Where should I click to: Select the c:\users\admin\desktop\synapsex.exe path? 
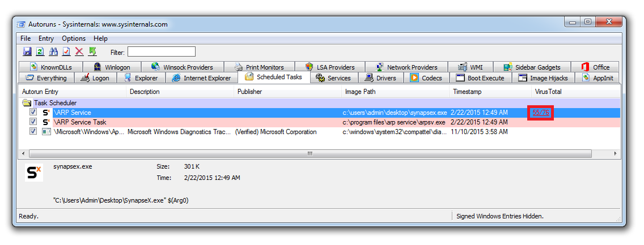click(x=395, y=112)
